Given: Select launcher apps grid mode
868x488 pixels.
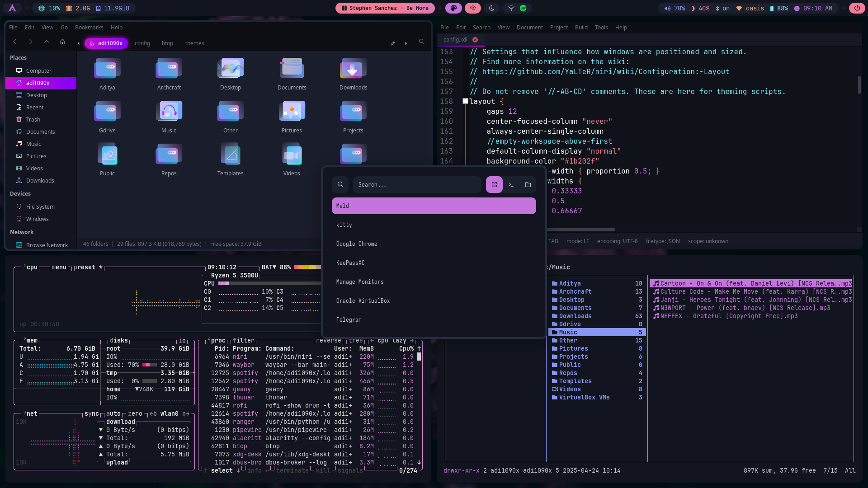Looking at the screenshot, I should pyautogui.click(x=494, y=185).
